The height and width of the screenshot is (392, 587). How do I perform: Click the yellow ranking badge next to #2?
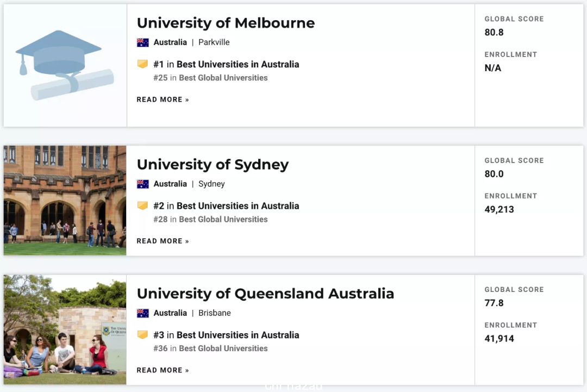142,206
